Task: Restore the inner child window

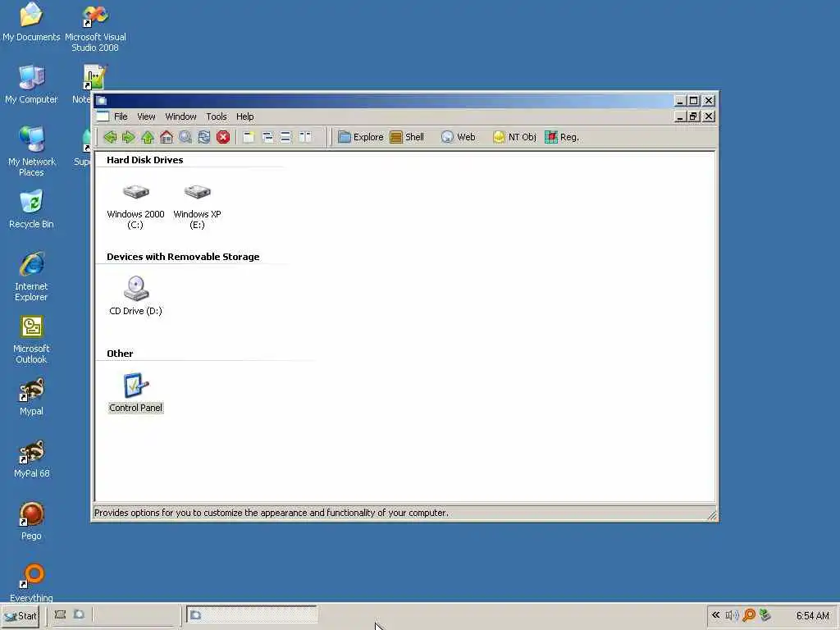Action: point(694,116)
